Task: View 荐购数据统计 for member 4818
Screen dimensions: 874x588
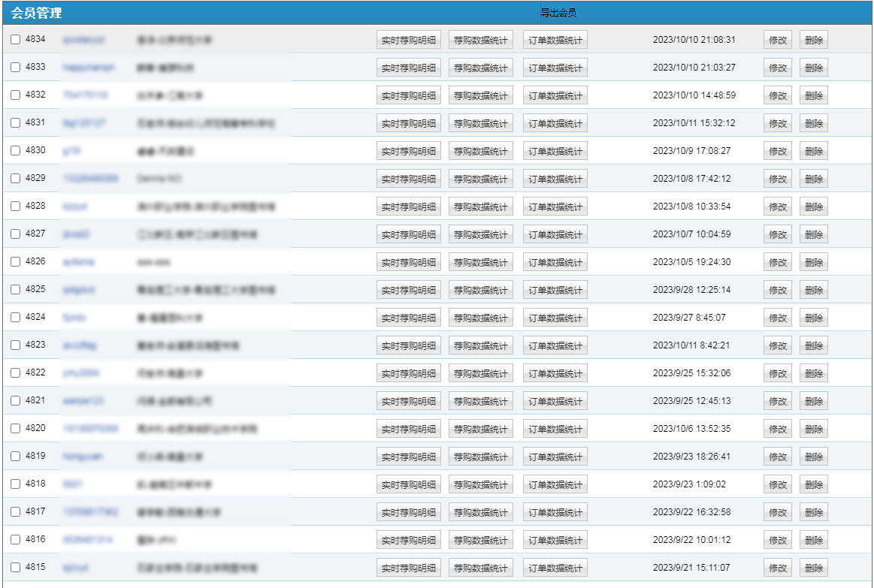Action: (481, 485)
